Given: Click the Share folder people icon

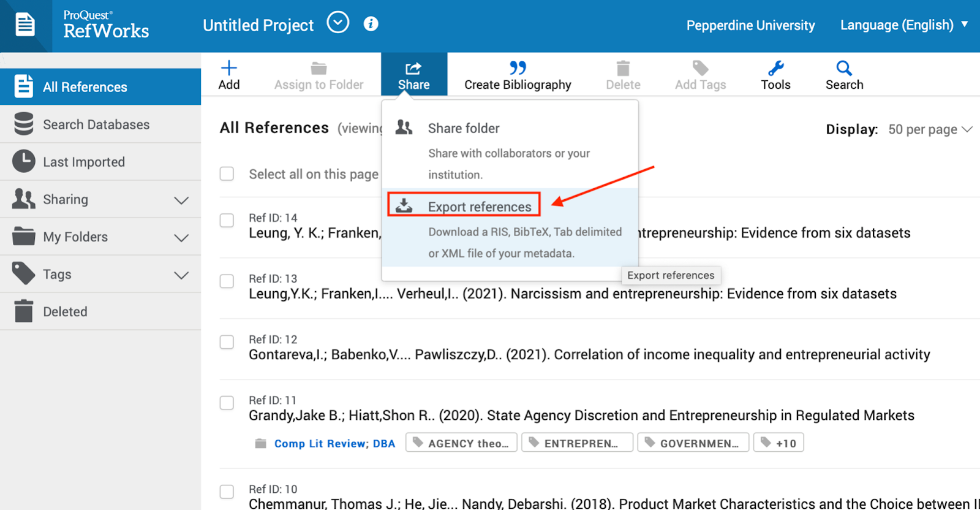Looking at the screenshot, I should [404, 127].
